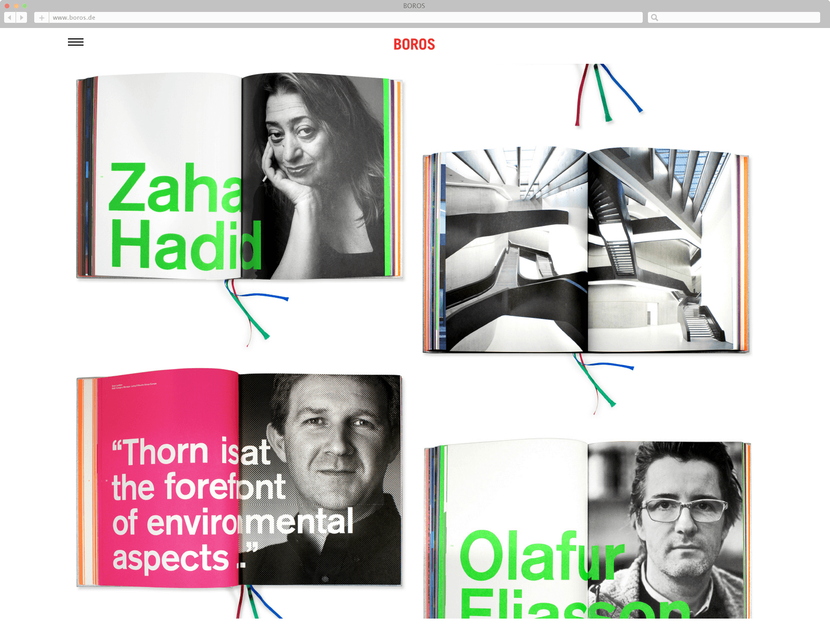Open a new tab with the plus button
The width and height of the screenshot is (830, 644).
click(41, 18)
